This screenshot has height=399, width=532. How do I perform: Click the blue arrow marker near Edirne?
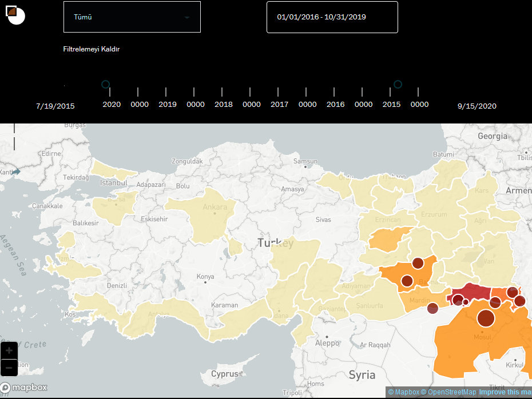15,171
